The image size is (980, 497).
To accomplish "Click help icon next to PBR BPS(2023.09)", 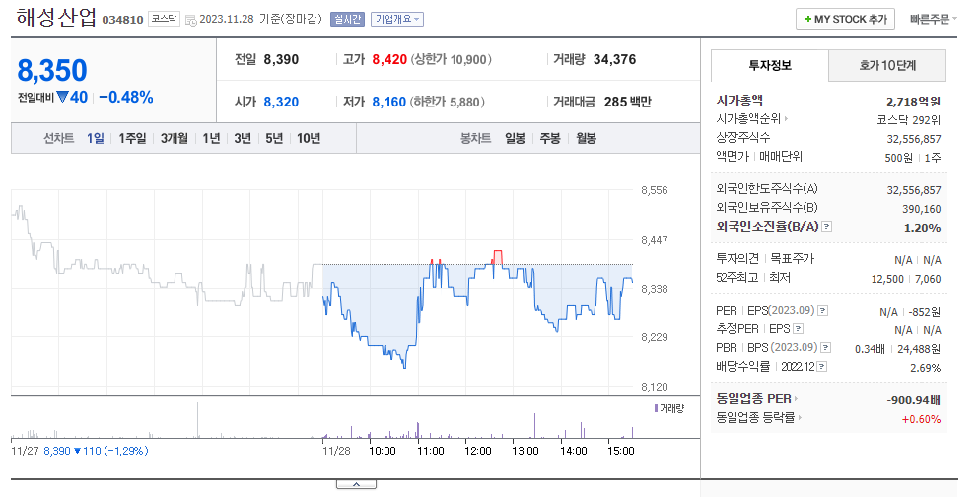I will (825, 347).
